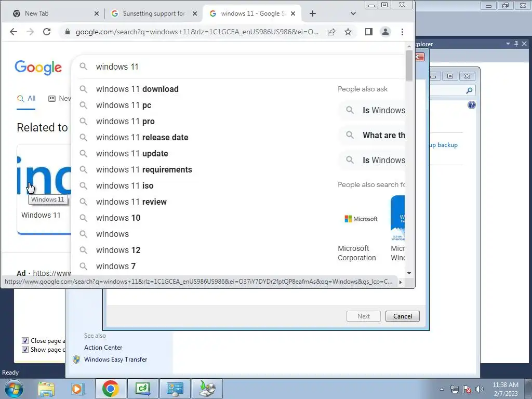Click the padlock site info icon
Viewport: 532px width, 399px height.
tap(68, 32)
